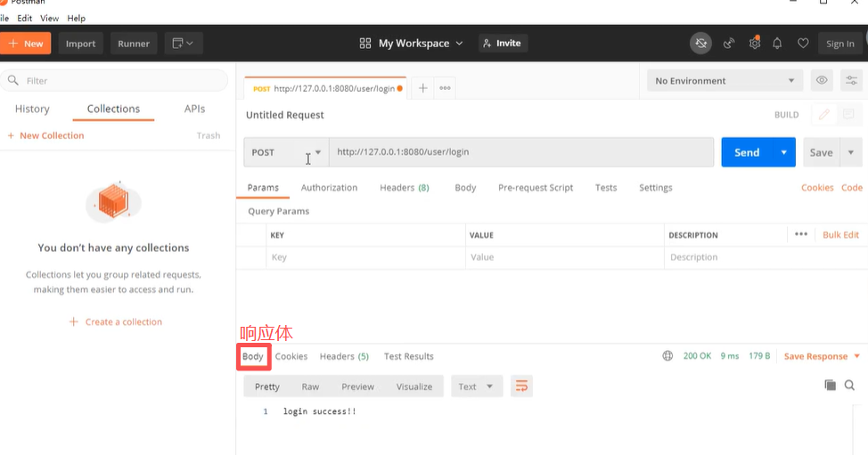Open the Params request tab
Viewport: 868px width, 455px height.
pos(263,187)
